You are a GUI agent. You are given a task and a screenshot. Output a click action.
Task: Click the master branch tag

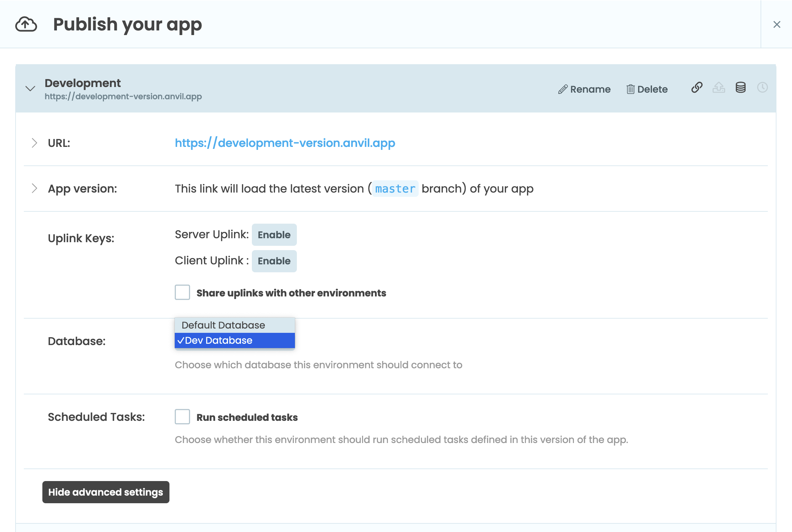click(x=395, y=189)
